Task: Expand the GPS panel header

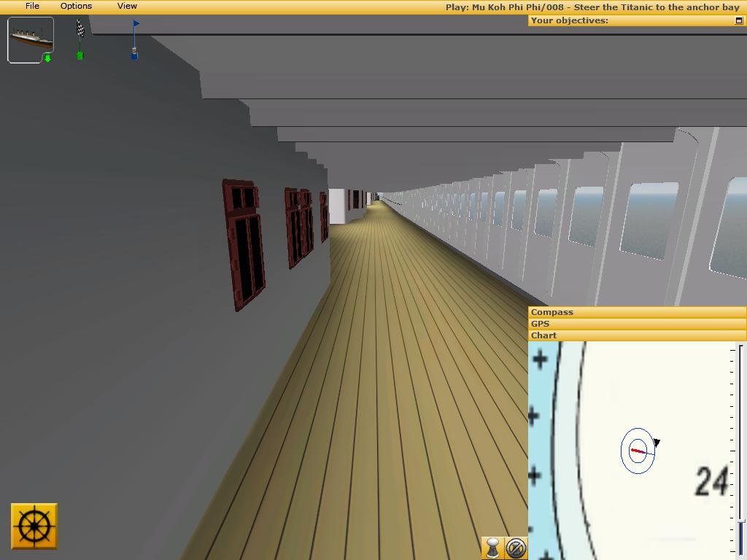Action: click(x=637, y=324)
